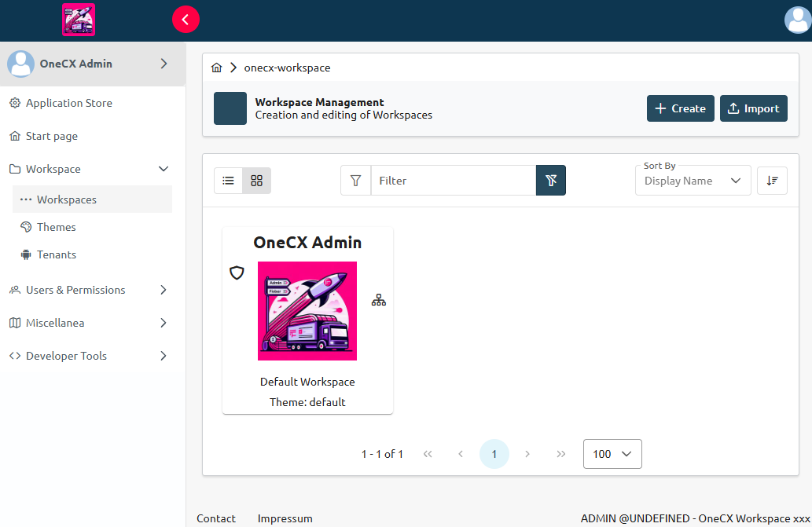
Task: Click the Application Store gear icon
Action: point(13,103)
